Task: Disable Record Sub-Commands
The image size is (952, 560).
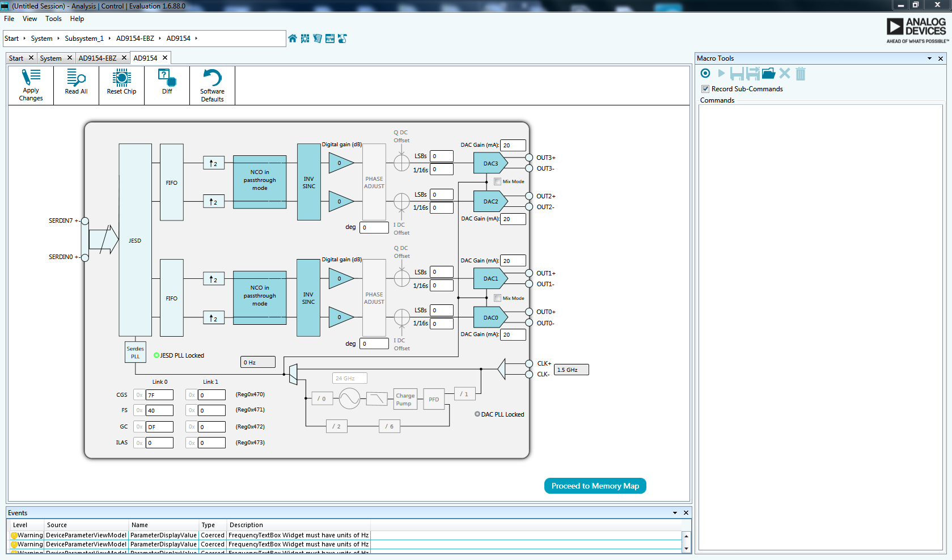Action: coord(705,89)
